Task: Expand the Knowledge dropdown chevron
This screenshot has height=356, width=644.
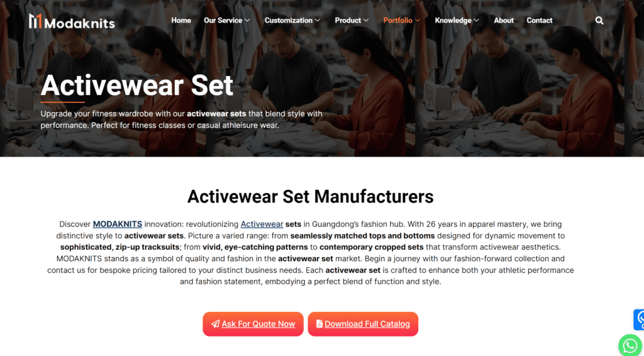Action: point(477,20)
